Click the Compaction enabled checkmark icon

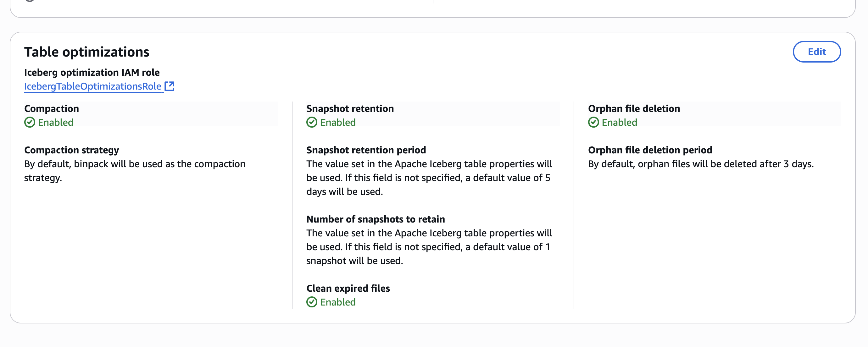coord(30,122)
